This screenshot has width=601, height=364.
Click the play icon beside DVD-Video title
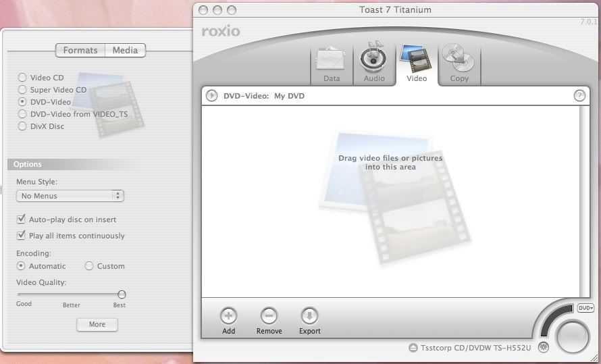pyautogui.click(x=211, y=95)
